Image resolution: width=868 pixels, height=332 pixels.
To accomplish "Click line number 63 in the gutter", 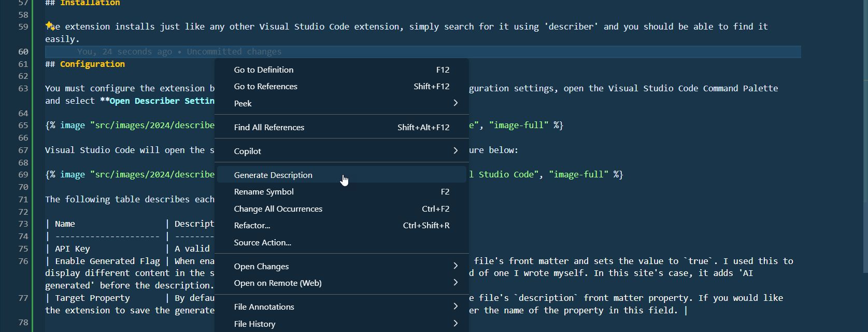I will 23,88.
